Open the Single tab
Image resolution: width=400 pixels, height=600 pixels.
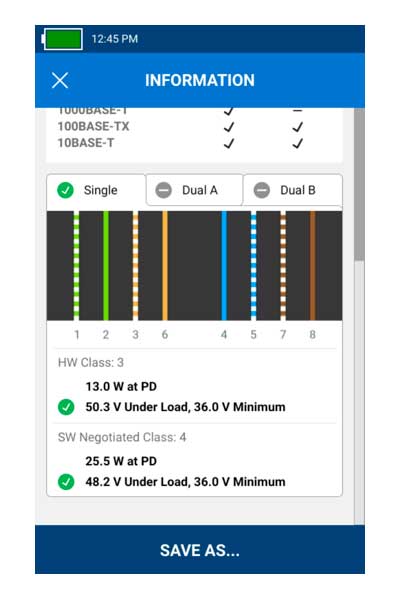(x=96, y=190)
